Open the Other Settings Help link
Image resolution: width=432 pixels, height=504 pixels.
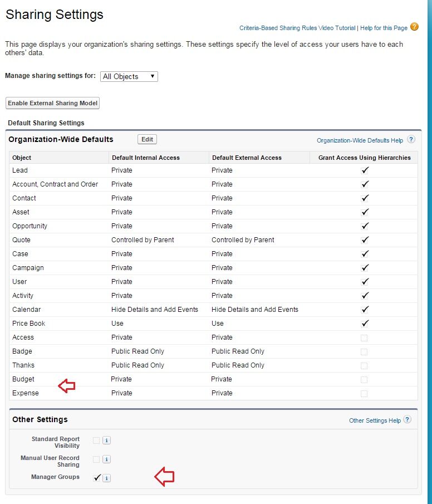click(375, 420)
